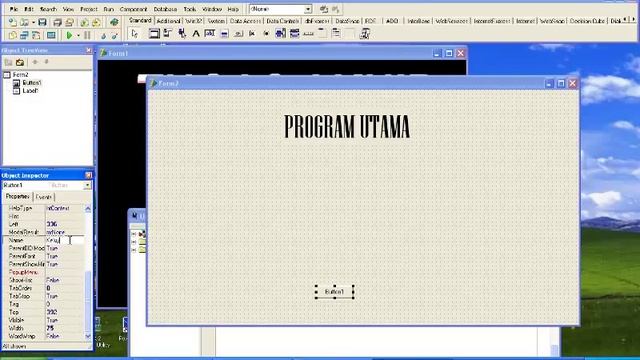Open the Component menu

[x=133, y=9]
